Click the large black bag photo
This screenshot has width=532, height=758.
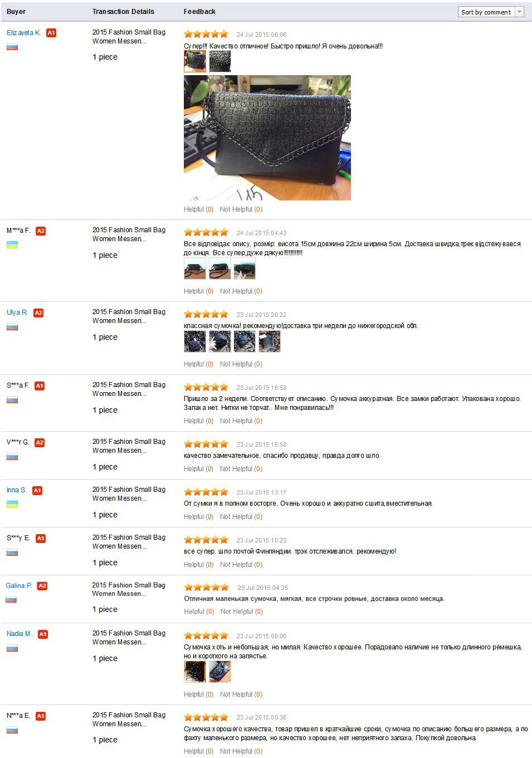pyautogui.click(x=267, y=138)
